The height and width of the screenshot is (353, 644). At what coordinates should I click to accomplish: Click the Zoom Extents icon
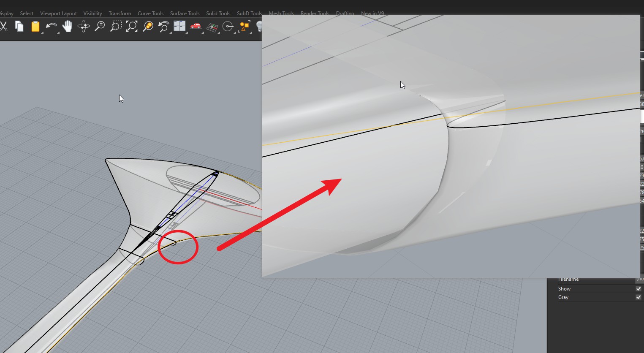[132, 27]
